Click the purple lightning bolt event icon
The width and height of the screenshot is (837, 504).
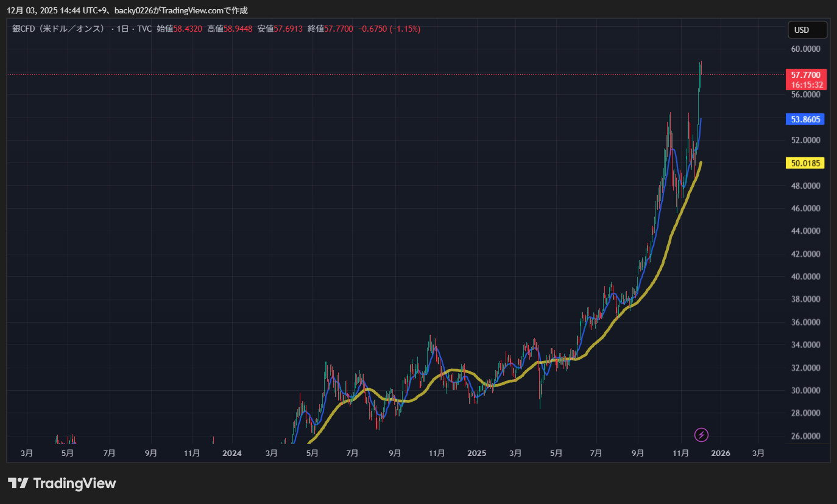pos(701,435)
